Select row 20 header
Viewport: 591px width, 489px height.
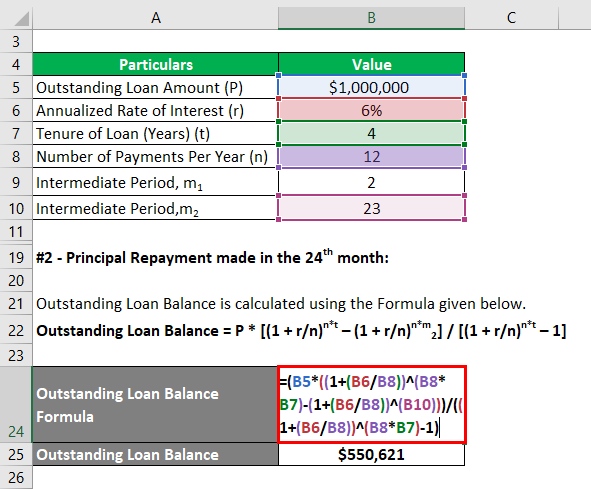(x=16, y=281)
